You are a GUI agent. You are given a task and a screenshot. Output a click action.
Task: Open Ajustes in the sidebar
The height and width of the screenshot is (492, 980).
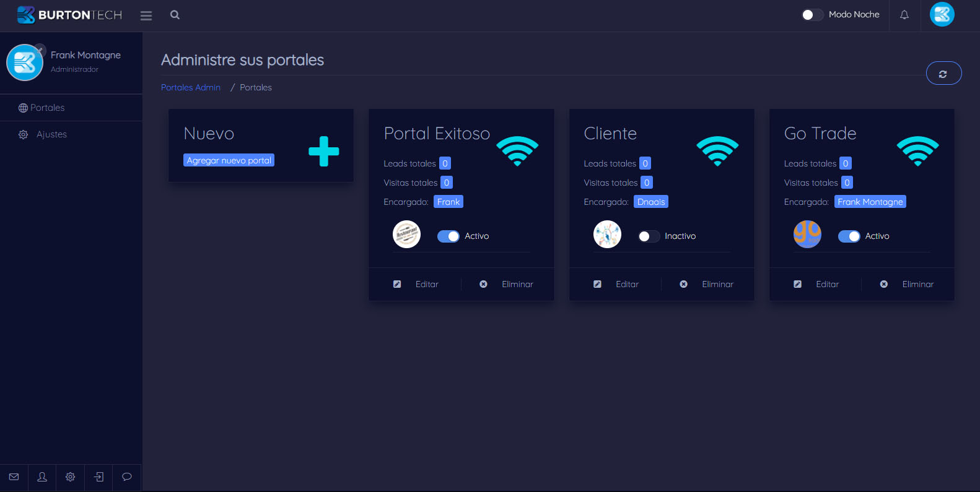click(x=51, y=134)
